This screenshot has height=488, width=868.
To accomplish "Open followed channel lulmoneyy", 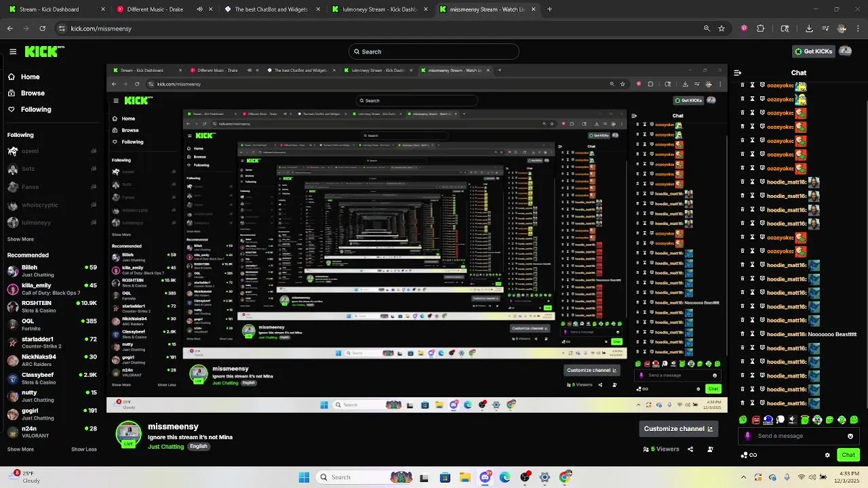I will 52,222.
